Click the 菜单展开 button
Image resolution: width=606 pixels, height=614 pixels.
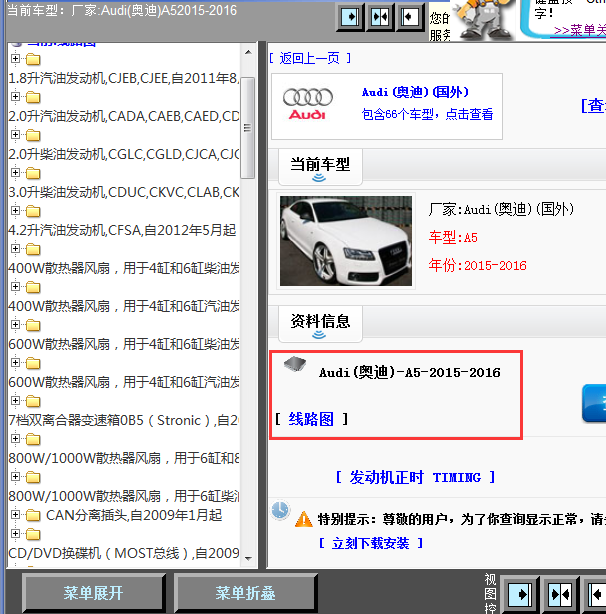[93, 593]
